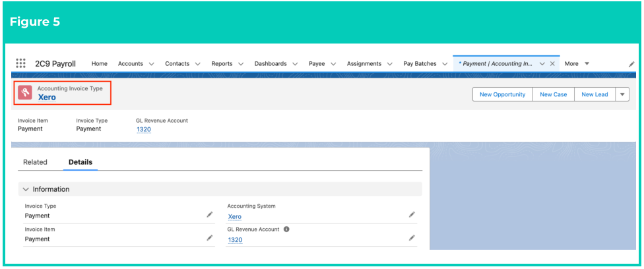Expand the Dashboards menu chevron

pos(295,64)
